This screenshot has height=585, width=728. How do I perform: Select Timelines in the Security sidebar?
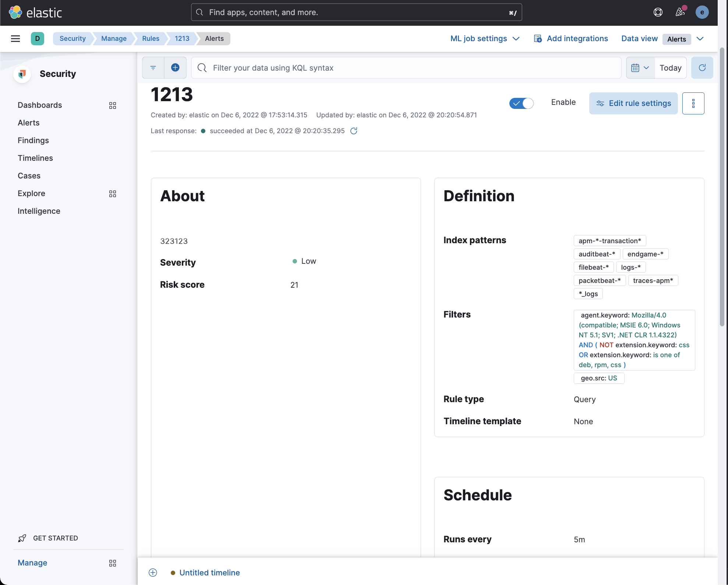coord(35,158)
